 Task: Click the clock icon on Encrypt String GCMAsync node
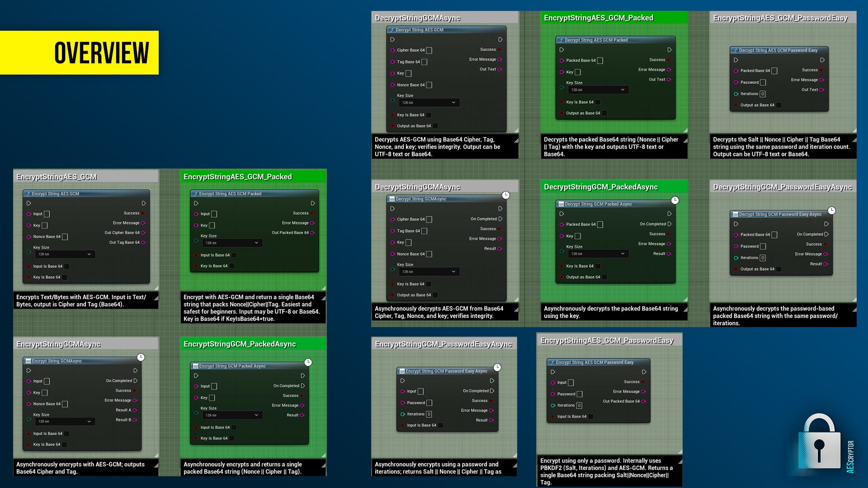(x=141, y=357)
